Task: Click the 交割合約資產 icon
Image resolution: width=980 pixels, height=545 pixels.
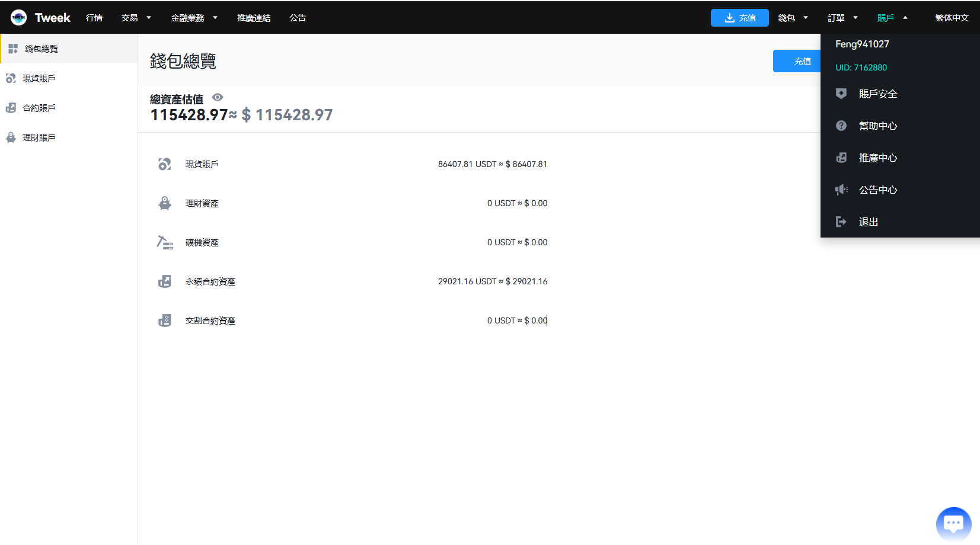Action: [x=164, y=320]
